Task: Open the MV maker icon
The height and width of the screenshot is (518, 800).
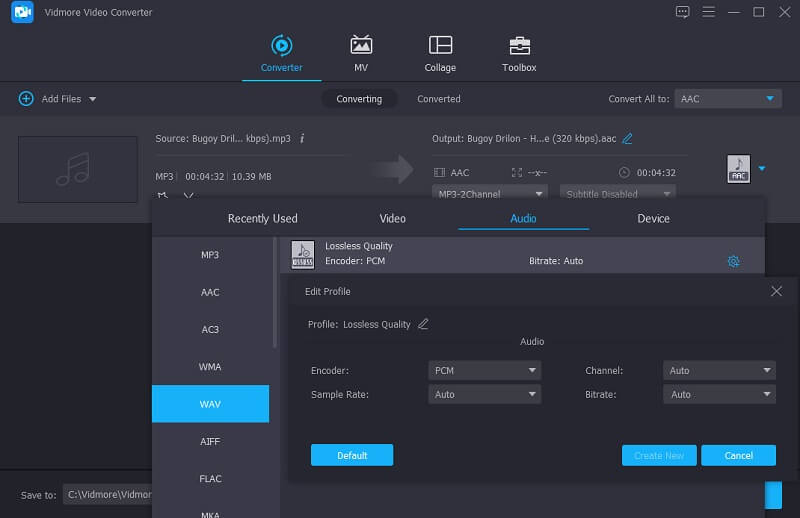Action: point(361,46)
